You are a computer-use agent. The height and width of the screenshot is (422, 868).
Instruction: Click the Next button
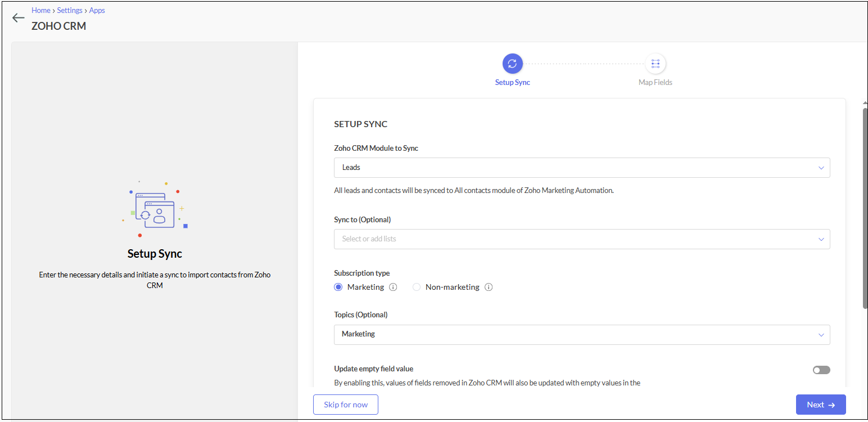tap(820, 405)
